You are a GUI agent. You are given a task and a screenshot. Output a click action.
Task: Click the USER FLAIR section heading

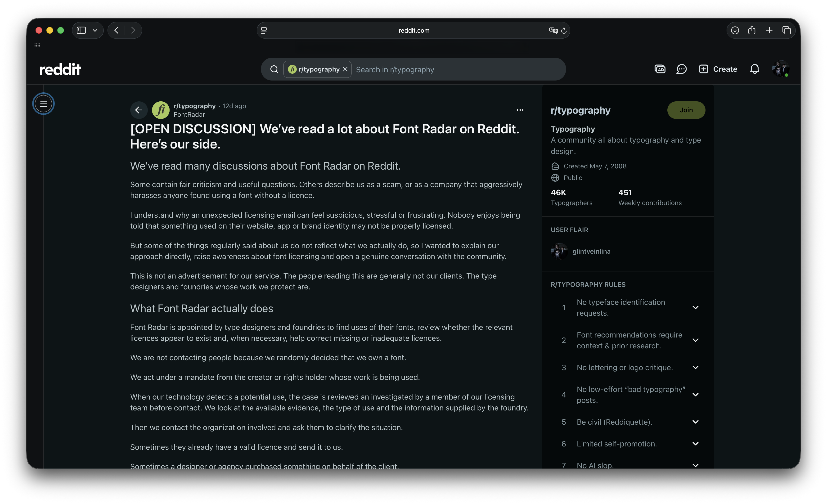(570, 230)
